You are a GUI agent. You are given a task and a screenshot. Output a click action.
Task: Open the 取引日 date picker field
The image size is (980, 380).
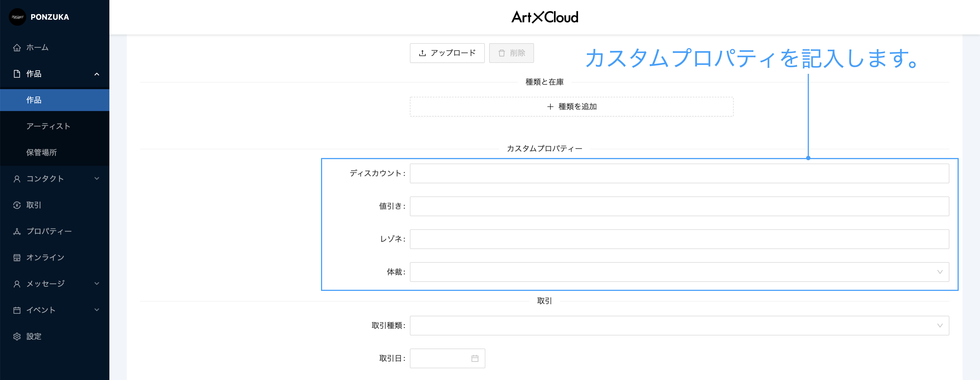tap(447, 358)
